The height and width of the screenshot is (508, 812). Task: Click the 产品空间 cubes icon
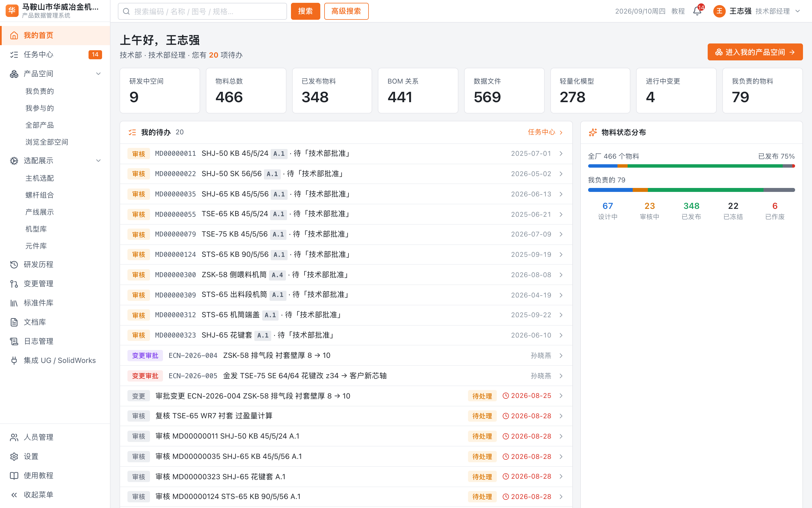pyautogui.click(x=14, y=74)
